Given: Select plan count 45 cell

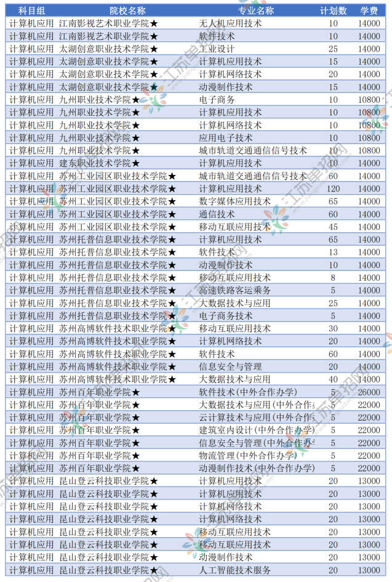Looking at the screenshot, I should pyautogui.click(x=333, y=227).
